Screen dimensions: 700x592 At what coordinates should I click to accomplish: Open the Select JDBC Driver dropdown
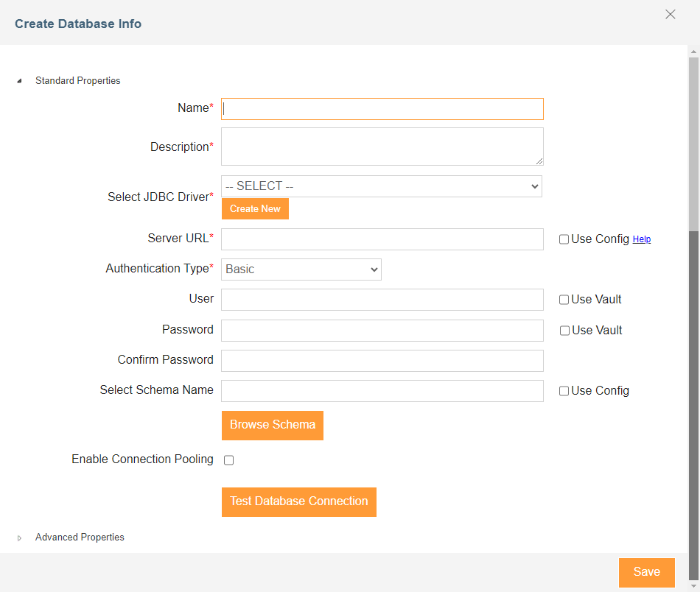click(x=382, y=186)
